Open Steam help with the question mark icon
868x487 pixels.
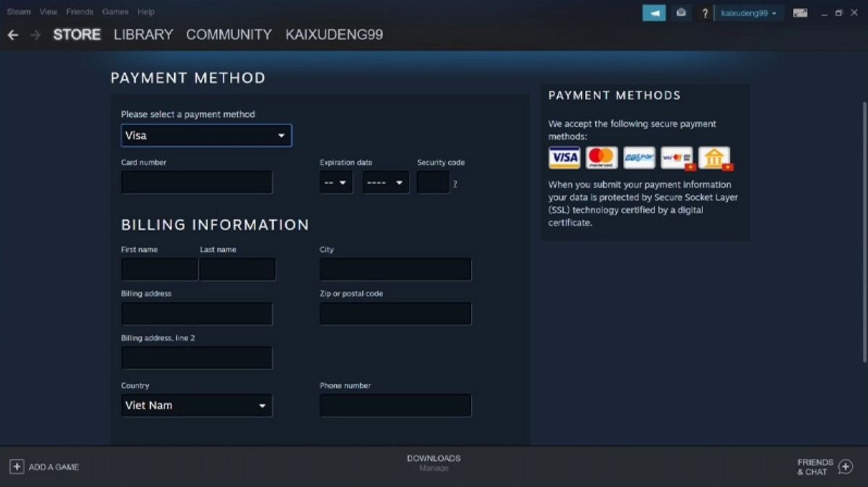(x=705, y=12)
